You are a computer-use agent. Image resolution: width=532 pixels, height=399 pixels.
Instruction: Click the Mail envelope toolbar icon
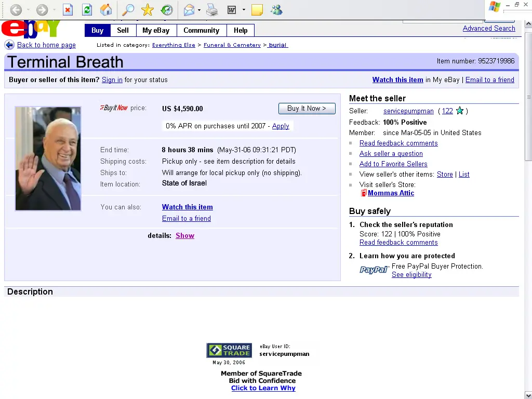coord(189,10)
